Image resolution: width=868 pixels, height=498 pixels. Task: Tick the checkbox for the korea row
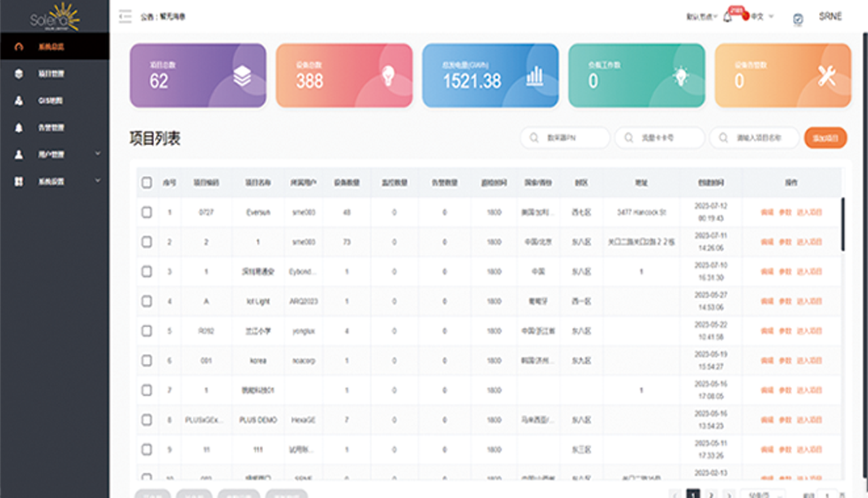pos(147,361)
